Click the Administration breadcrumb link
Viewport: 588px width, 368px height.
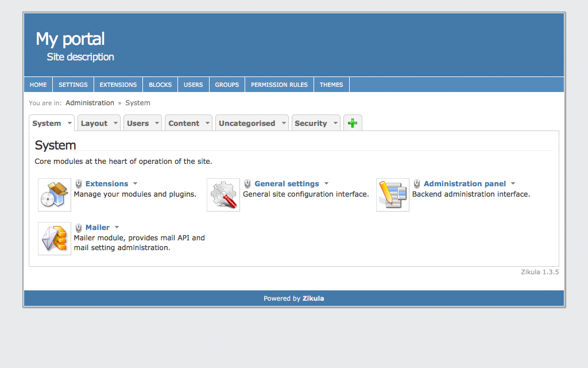(x=90, y=103)
